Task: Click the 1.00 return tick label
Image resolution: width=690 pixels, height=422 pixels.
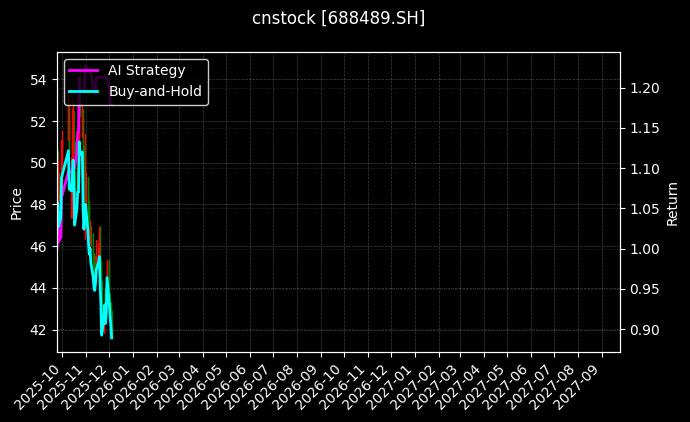Action: [x=644, y=249]
